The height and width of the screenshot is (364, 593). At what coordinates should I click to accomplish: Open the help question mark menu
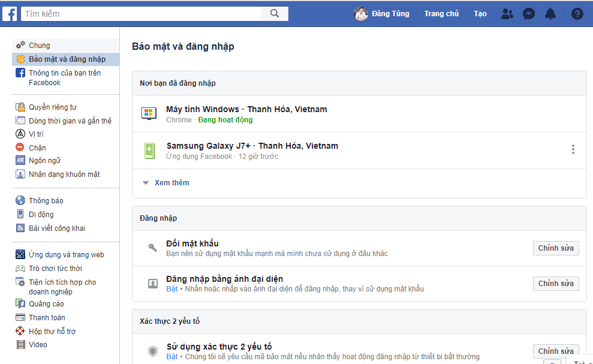pyautogui.click(x=577, y=14)
